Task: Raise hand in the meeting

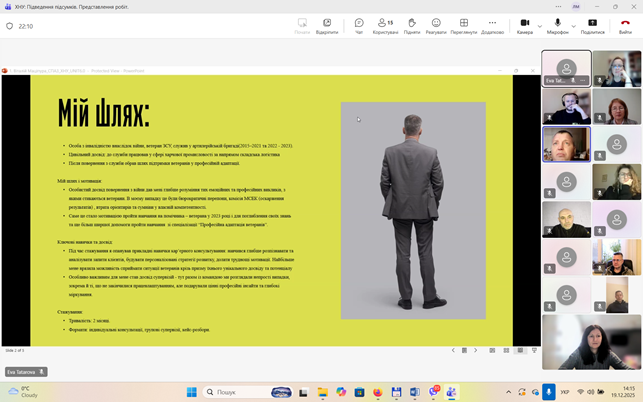Action: (x=412, y=25)
